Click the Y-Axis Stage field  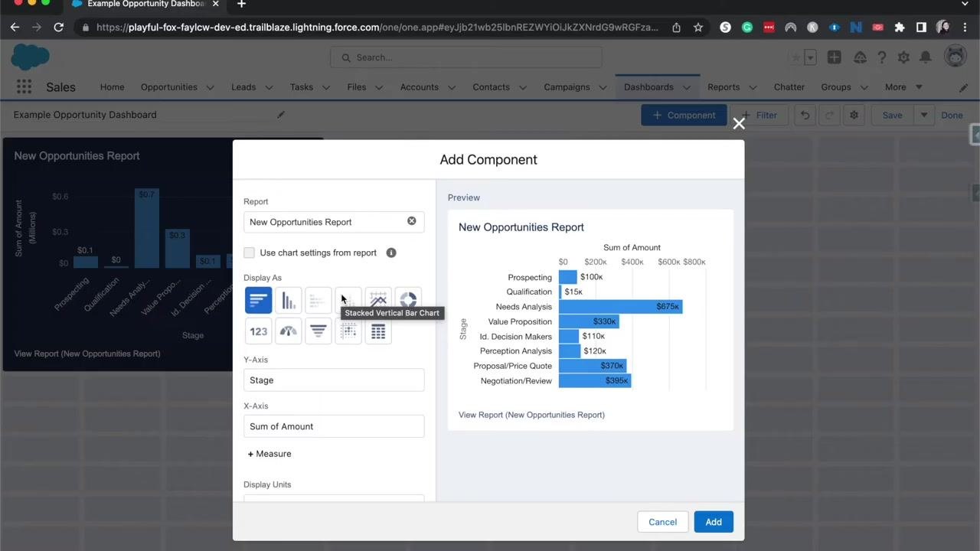click(334, 380)
